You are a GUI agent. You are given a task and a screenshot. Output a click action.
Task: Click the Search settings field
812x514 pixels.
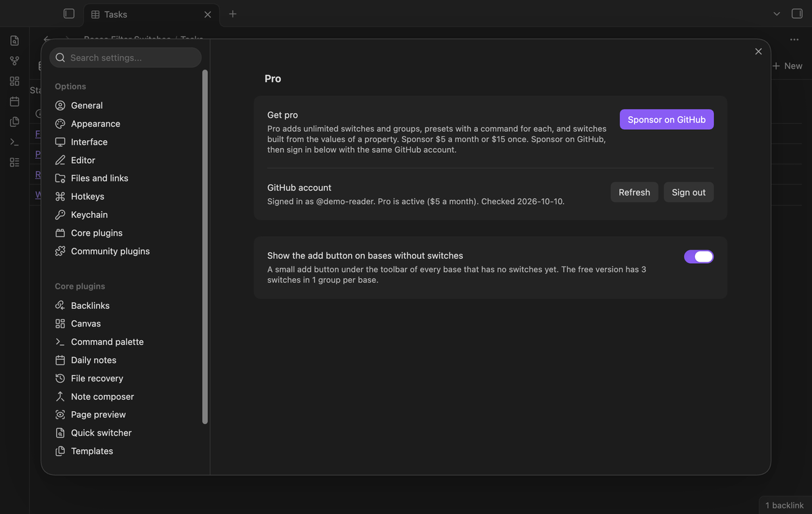pos(125,57)
